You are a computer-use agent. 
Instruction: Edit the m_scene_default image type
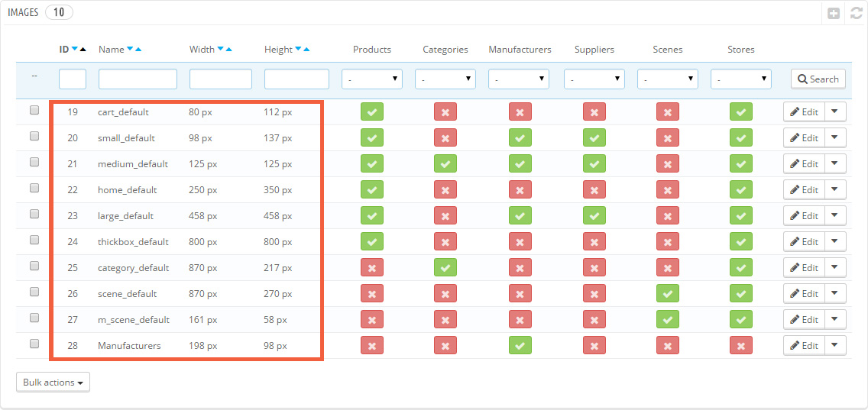click(805, 320)
